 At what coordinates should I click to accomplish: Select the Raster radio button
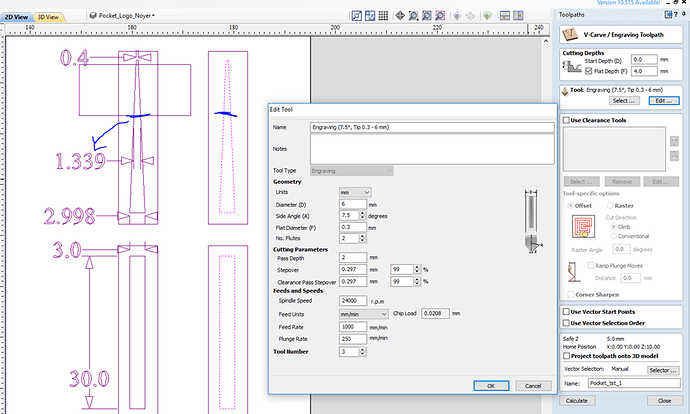coord(610,205)
